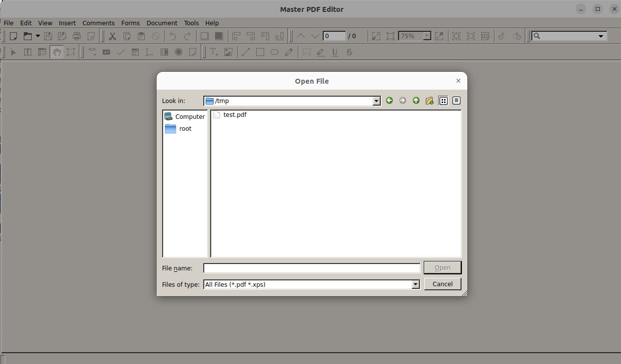Click the Rotate clockwise icon

[517, 36]
